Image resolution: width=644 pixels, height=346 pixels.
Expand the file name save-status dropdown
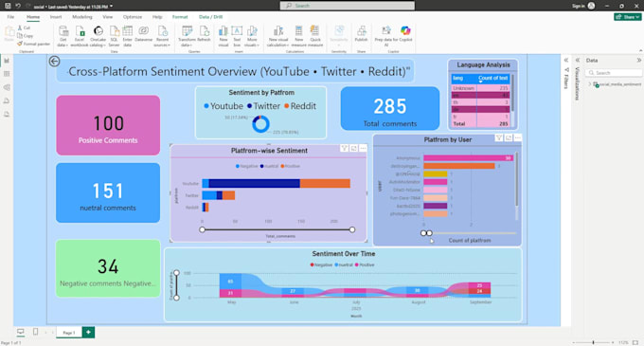click(x=112, y=7)
